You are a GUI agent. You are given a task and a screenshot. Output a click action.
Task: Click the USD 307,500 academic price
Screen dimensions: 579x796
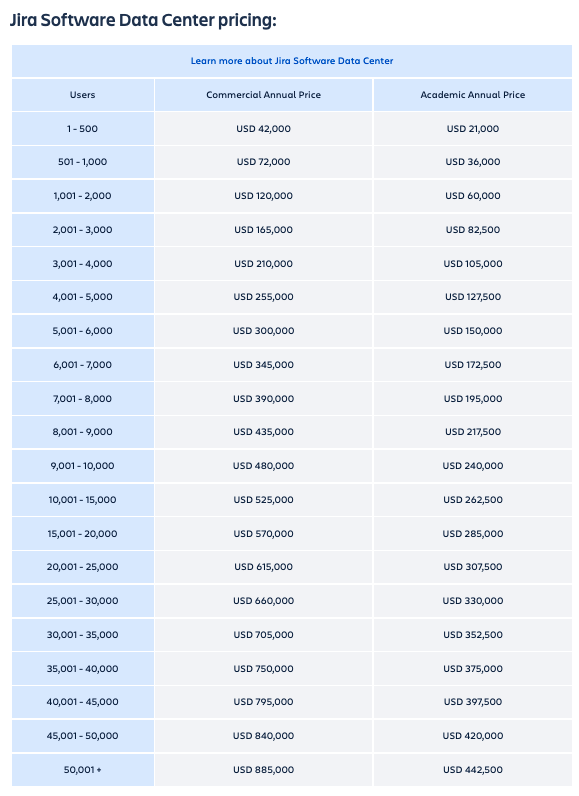pyautogui.click(x=473, y=567)
